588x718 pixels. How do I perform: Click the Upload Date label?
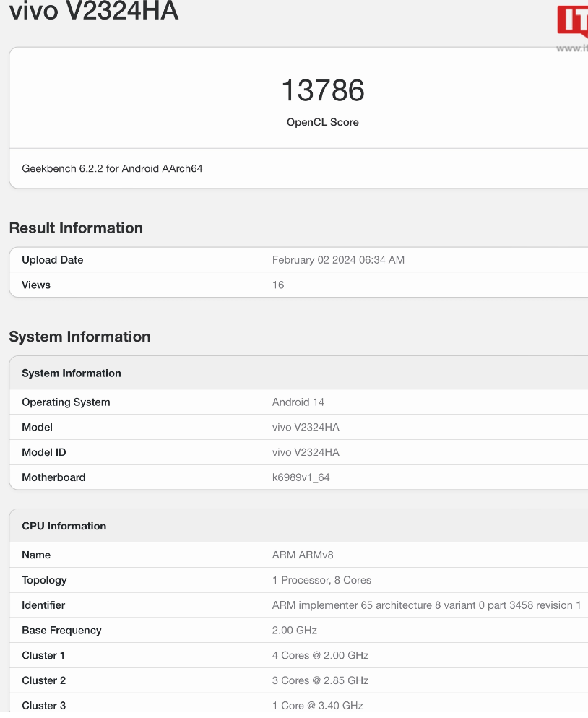pyautogui.click(x=53, y=260)
